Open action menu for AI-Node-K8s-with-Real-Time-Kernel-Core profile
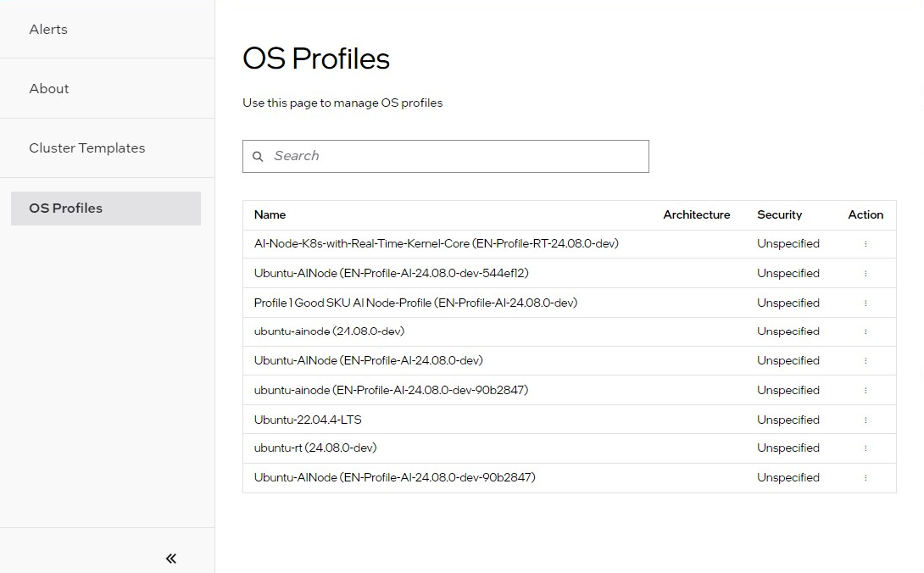Screen dimensions: 924x573 866,244
